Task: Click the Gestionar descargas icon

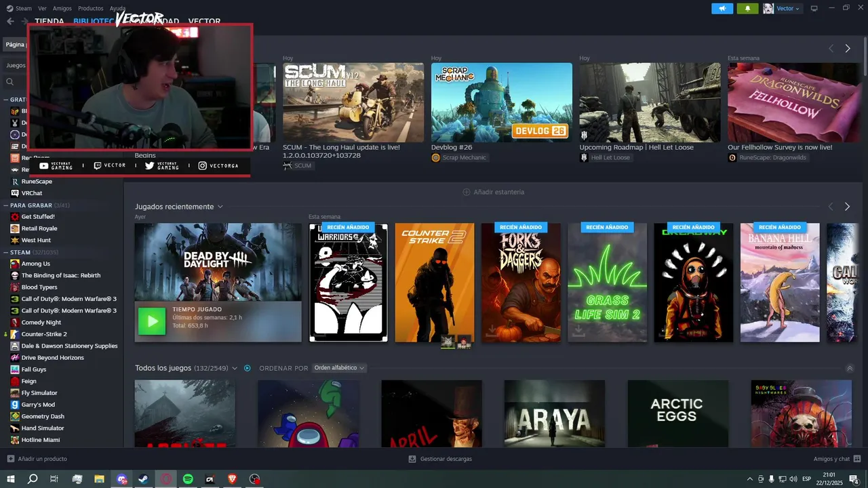Action: coord(412,459)
